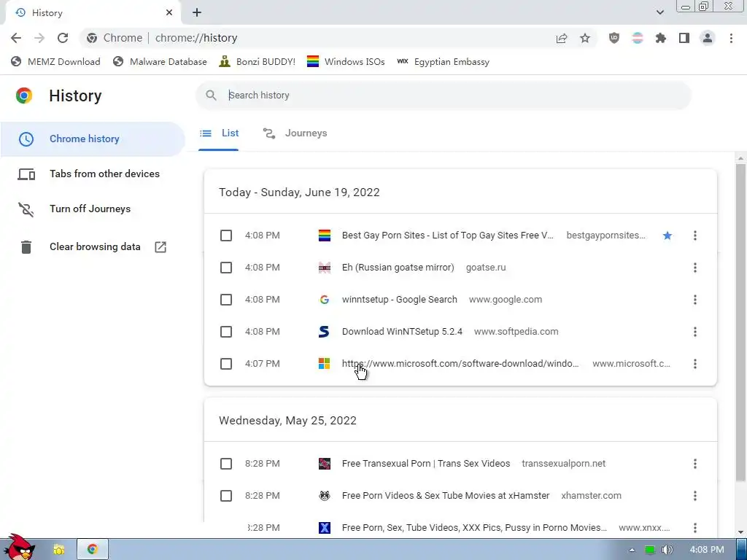Open actions menu for transsexualporn.net entry
The height and width of the screenshot is (560, 747).
[x=695, y=464]
